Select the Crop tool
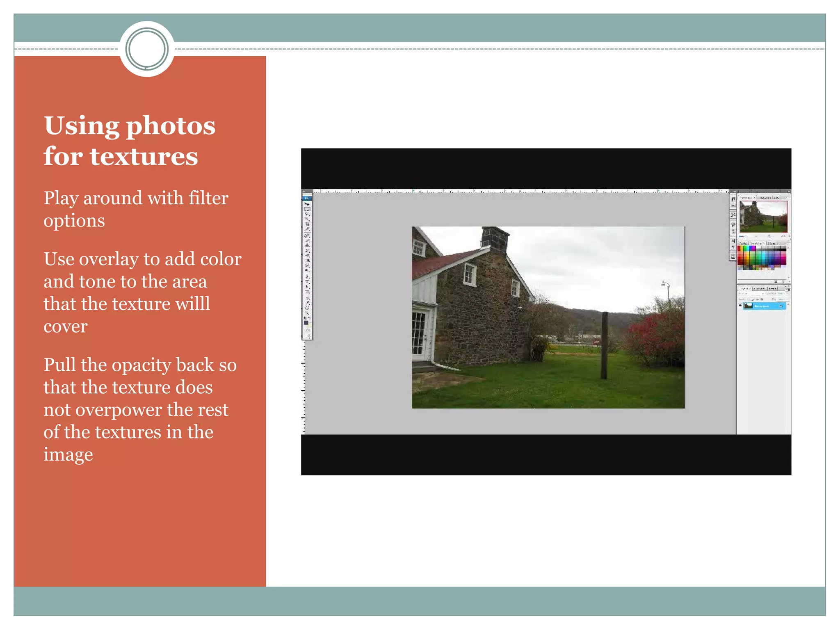Viewport: 840px width, 630px height. [x=307, y=224]
